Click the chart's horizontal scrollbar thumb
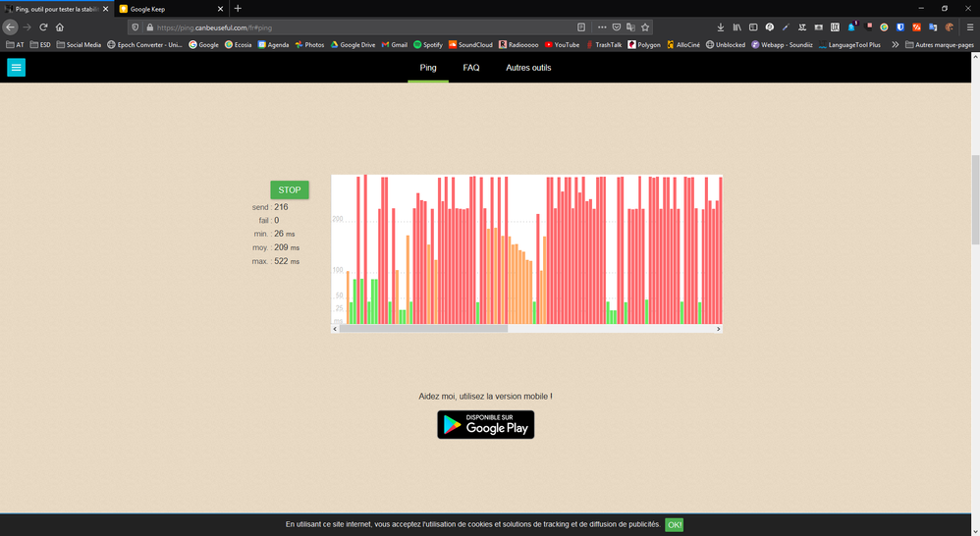Image resolution: width=980 pixels, height=536 pixels. (423, 329)
